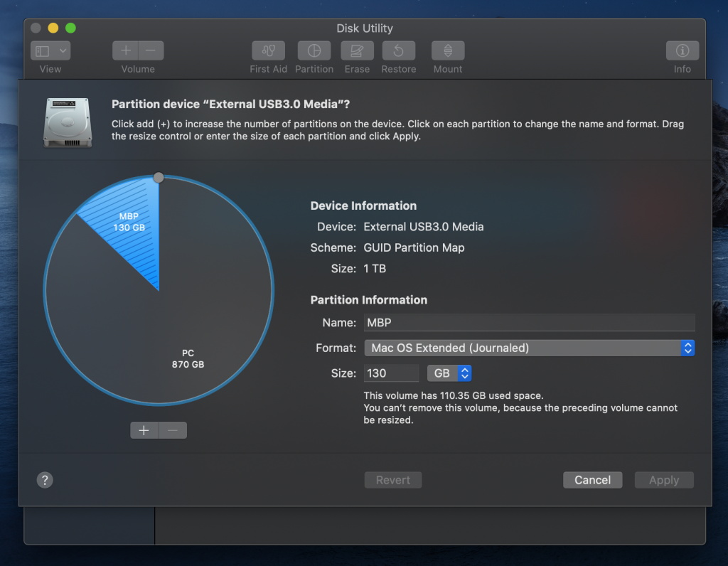Click the Mount toolbar icon

coord(448,51)
